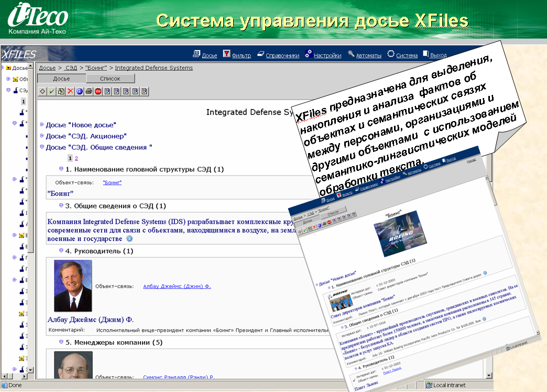Screen dimensions: 547x392
Task: Click the root Досье folder icon in tree
Action: pyautogui.click(x=8, y=68)
